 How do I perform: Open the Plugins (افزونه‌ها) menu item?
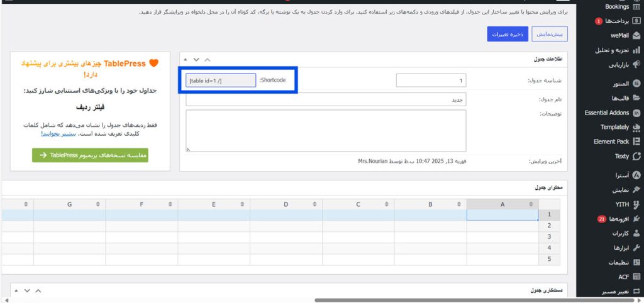tap(619, 219)
